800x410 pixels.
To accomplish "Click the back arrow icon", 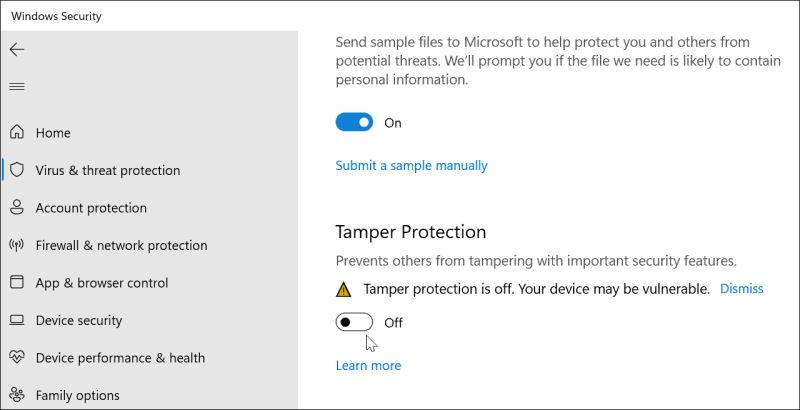I will pos(17,49).
